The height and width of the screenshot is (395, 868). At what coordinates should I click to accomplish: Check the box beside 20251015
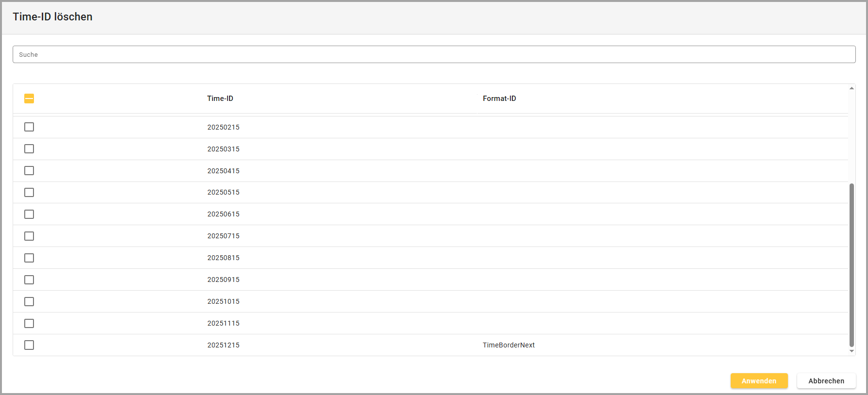pyautogui.click(x=29, y=302)
